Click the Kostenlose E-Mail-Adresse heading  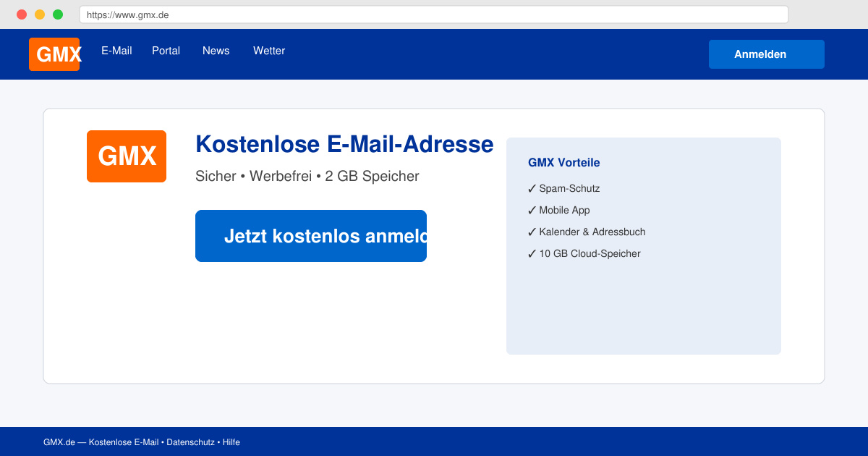(x=344, y=144)
